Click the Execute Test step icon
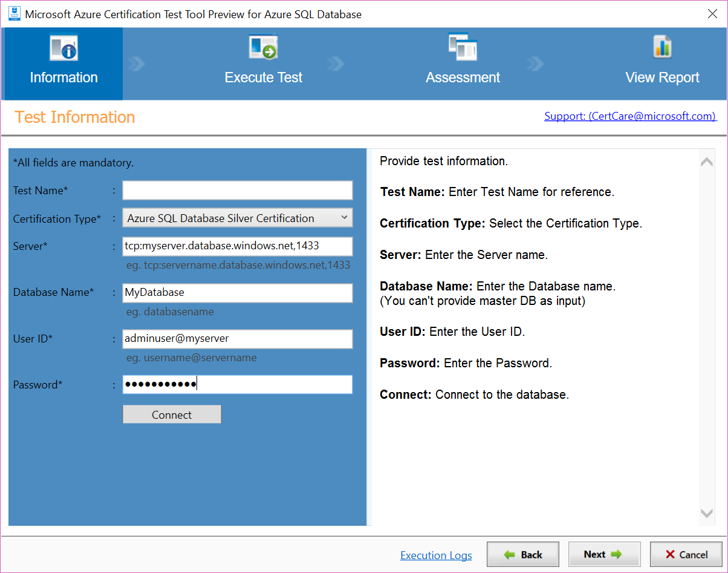728x573 pixels. click(x=263, y=47)
